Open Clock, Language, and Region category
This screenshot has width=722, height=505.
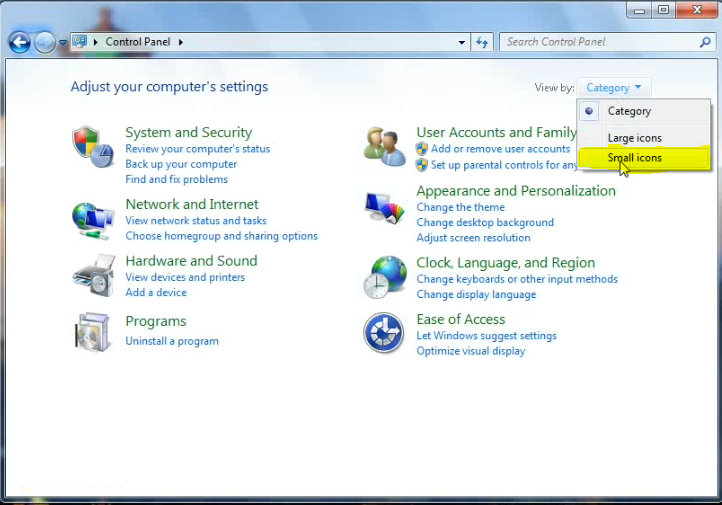tap(506, 263)
